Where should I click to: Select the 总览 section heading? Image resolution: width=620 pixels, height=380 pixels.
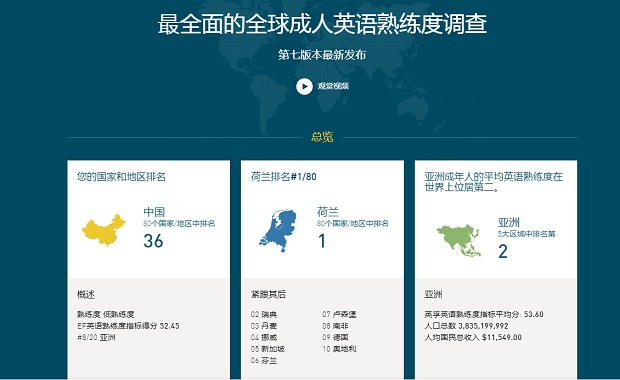pyautogui.click(x=322, y=137)
